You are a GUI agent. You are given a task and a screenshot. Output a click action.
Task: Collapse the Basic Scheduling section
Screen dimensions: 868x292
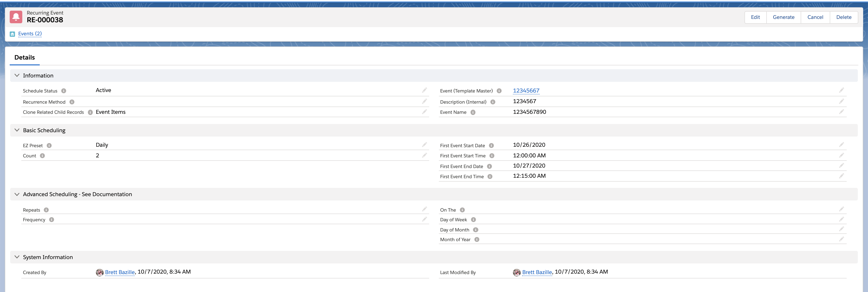17,130
